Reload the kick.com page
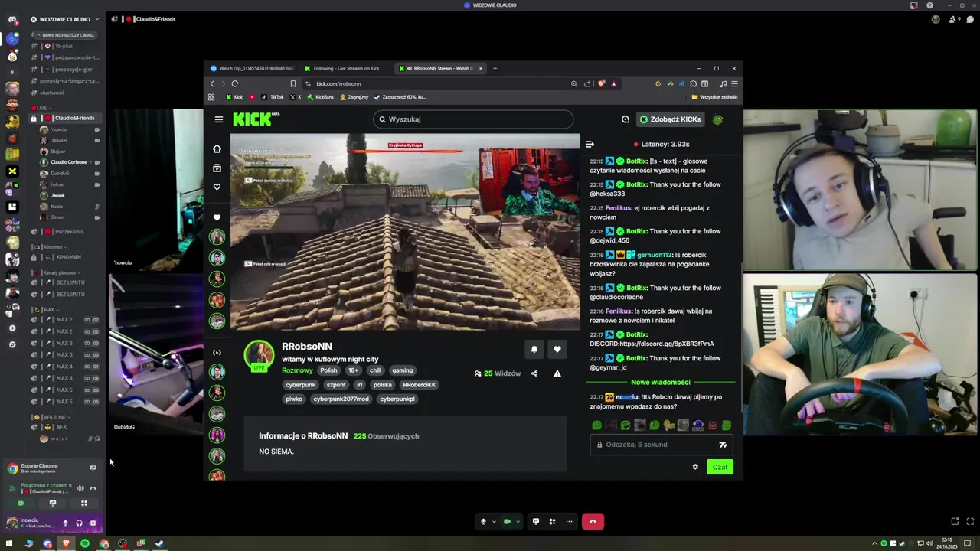980x551 pixels. pos(235,83)
